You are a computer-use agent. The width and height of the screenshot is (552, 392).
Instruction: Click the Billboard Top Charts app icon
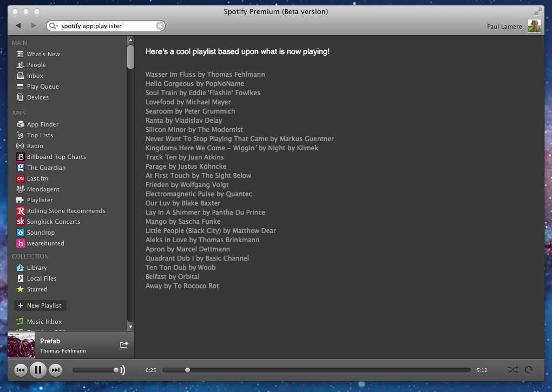[21, 157]
